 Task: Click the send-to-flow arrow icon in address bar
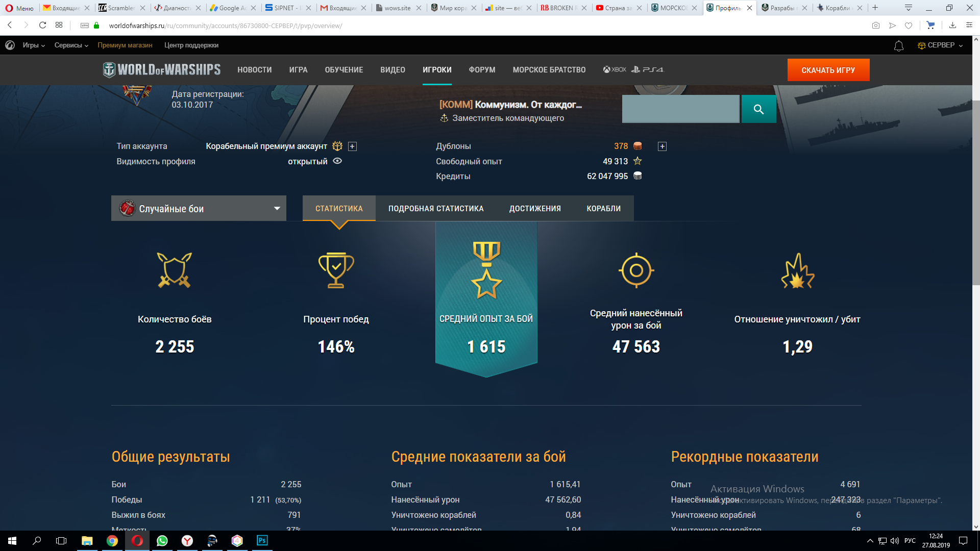892,26
